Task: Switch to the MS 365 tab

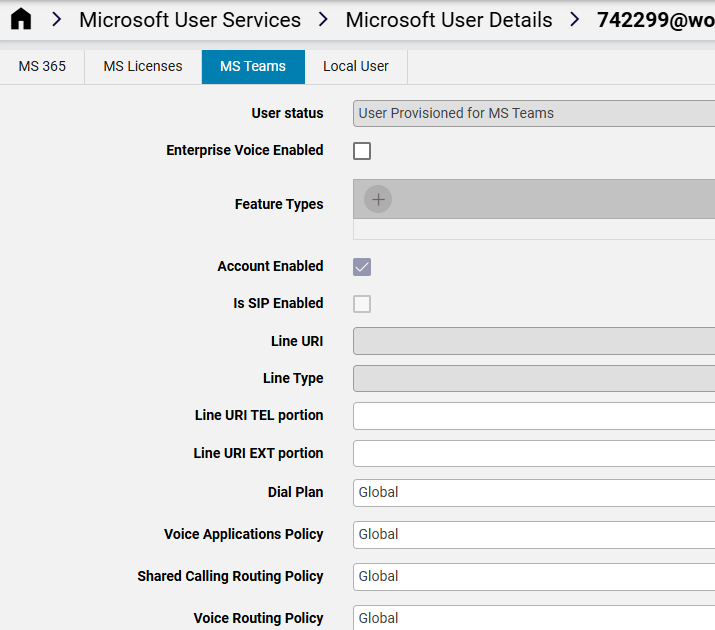Action: 42,67
